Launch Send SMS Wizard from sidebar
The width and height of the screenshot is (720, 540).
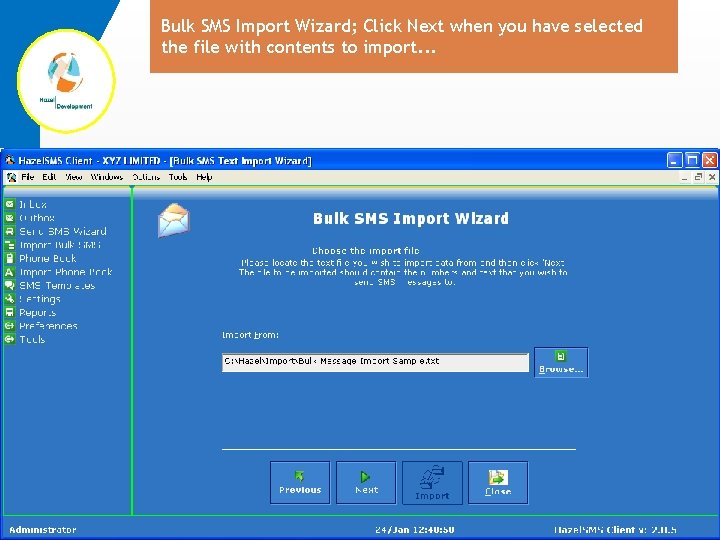click(63, 231)
